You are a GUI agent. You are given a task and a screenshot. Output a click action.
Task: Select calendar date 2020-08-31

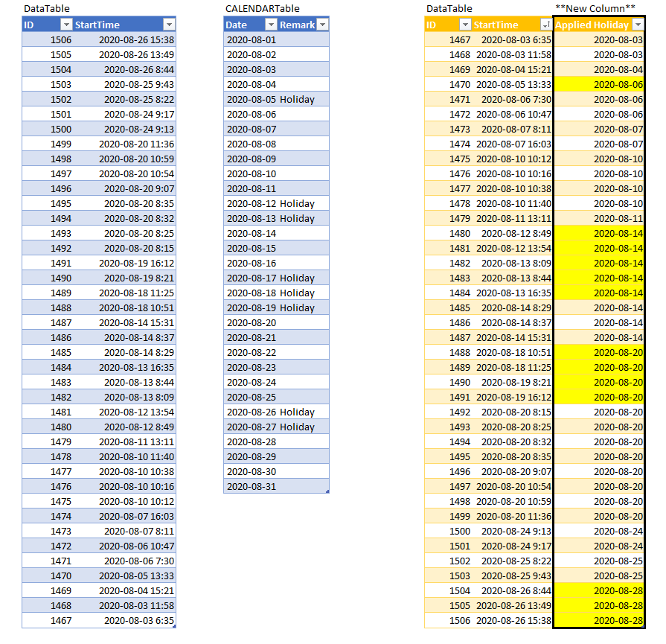pyautogui.click(x=251, y=486)
